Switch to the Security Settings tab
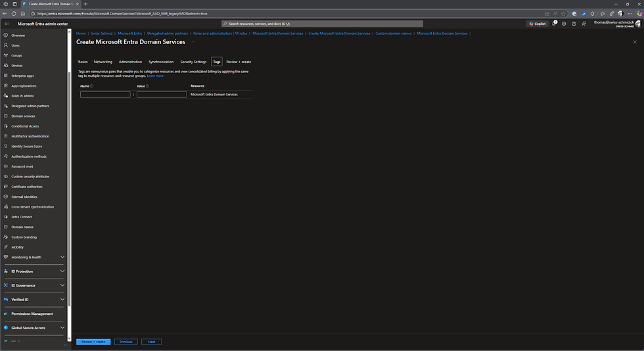Viewport: 644px width, 351px height. [193, 62]
